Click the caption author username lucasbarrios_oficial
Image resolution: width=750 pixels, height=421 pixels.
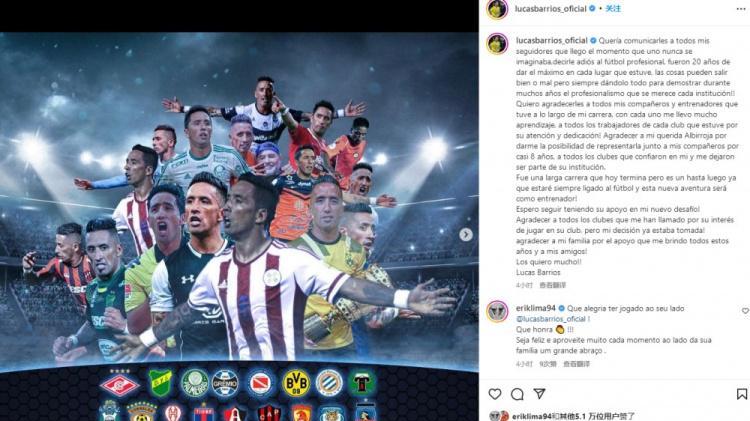[551, 41]
